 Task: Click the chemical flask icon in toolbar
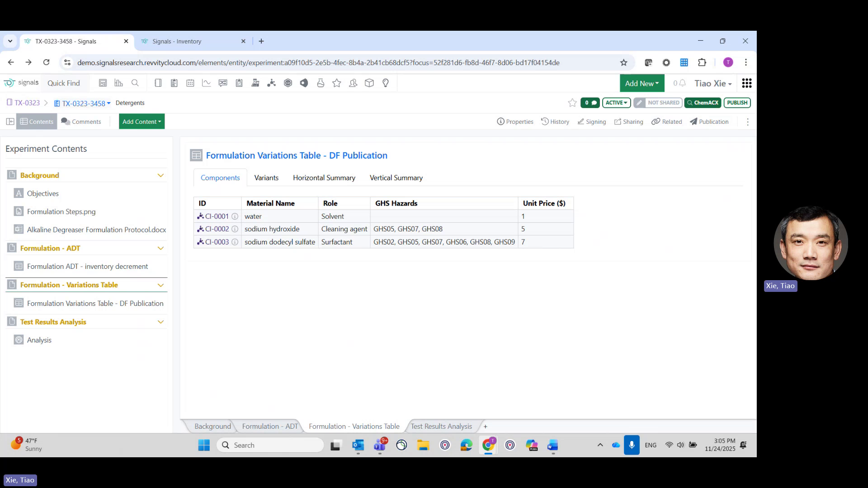pyautogui.click(x=321, y=83)
